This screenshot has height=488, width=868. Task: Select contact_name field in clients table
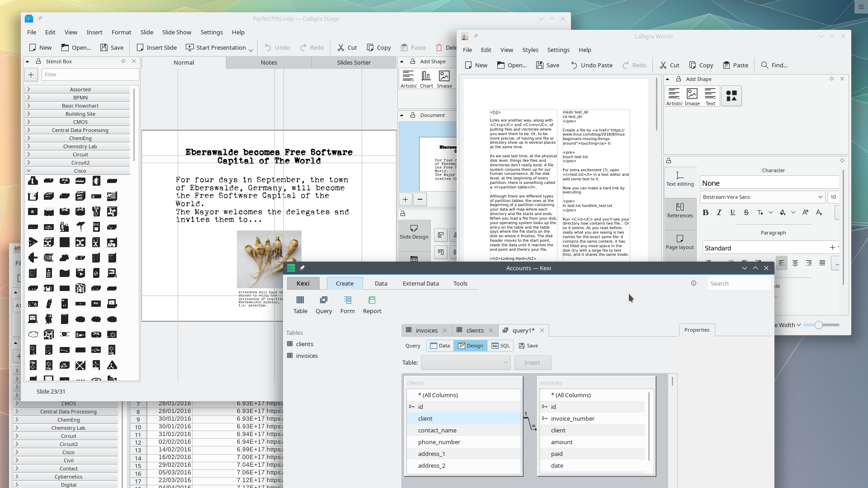[x=464, y=430]
